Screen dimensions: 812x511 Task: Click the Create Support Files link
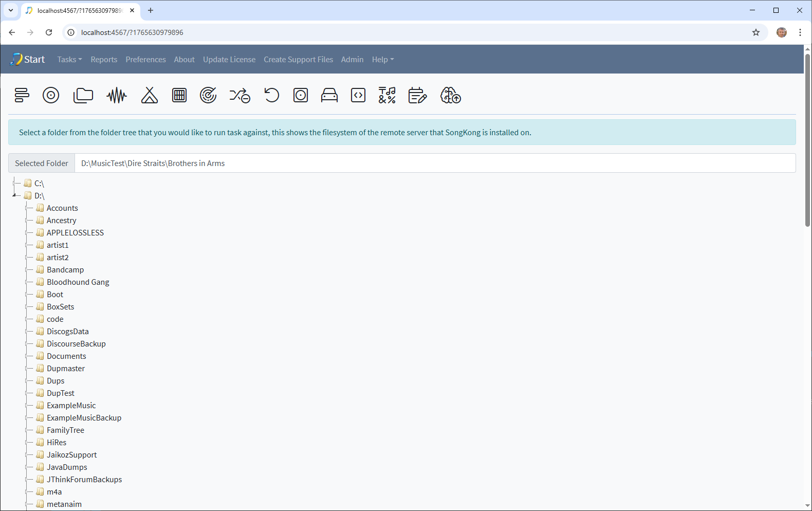coord(298,60)
